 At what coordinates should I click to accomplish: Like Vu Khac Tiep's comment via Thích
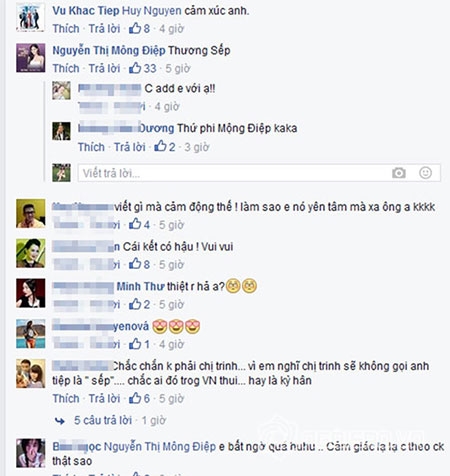pyautogui.click(x=66, y=29)
